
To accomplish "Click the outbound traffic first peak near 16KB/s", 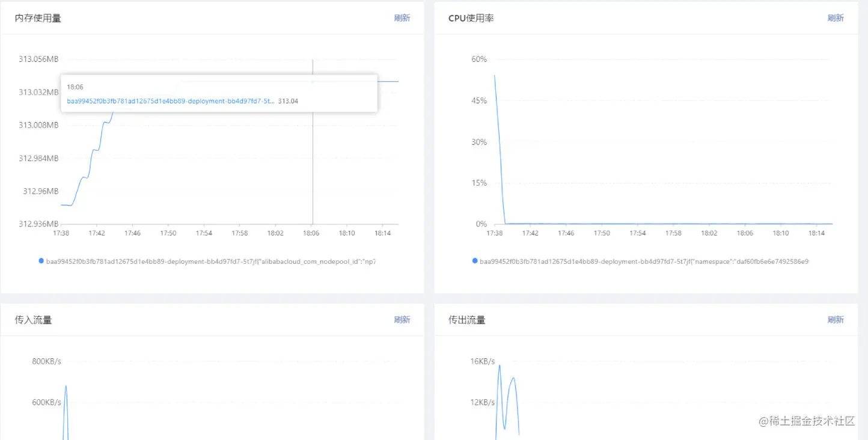I will click(499, 365).
